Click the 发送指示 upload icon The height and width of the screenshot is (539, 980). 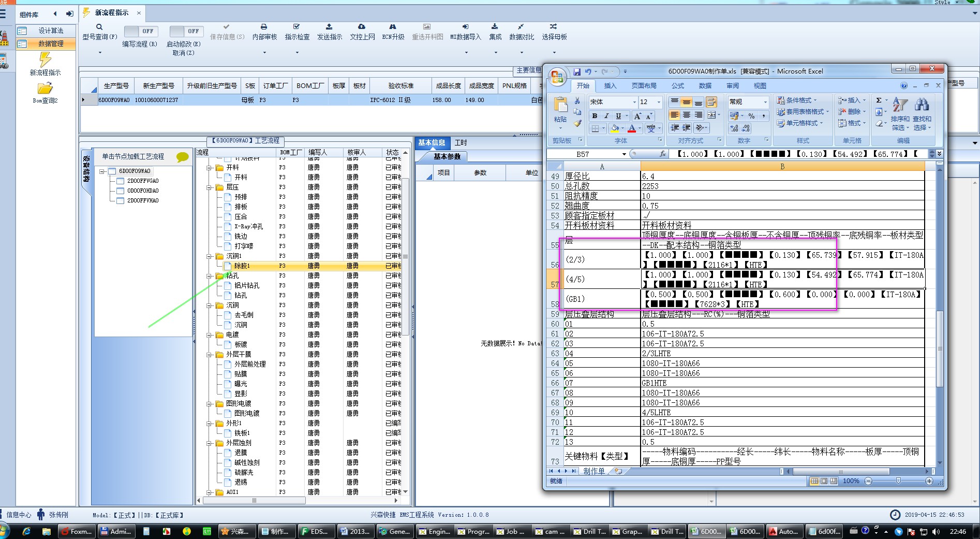(329, 27)
